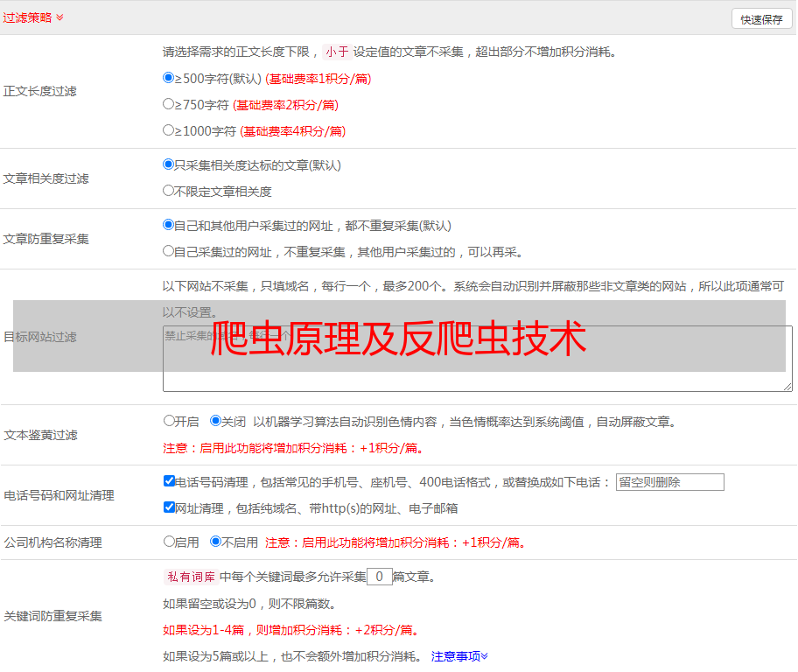Click the 快速保存 button
Viewport: 798px width, 672px height.
coord(761,19)
